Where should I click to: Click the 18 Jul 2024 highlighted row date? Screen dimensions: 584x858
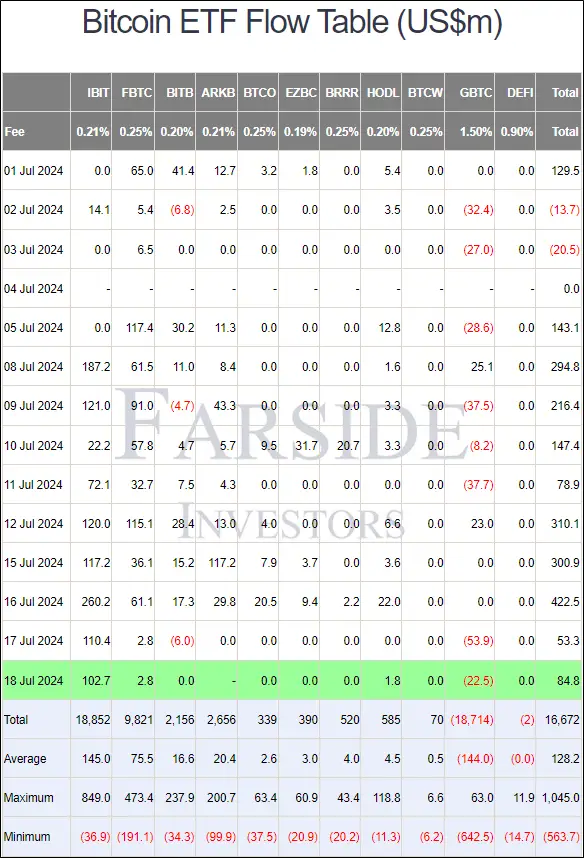[x=33, y=680]
